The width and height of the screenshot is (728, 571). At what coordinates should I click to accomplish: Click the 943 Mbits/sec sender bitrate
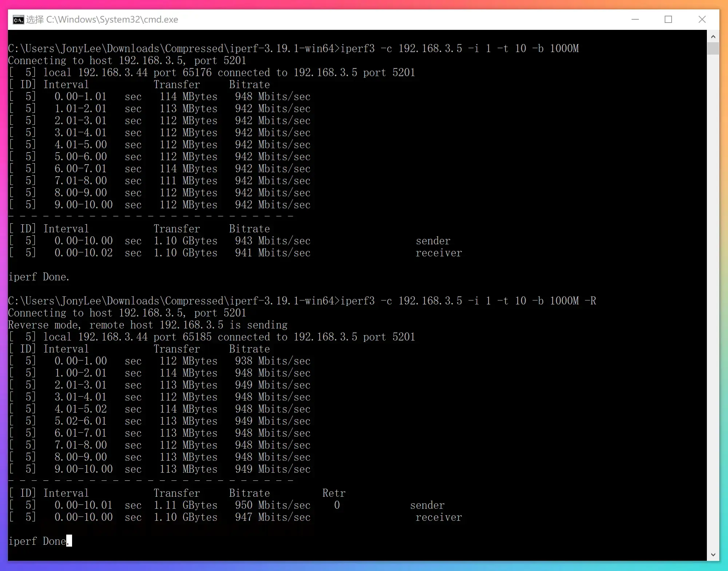(273, 241)
